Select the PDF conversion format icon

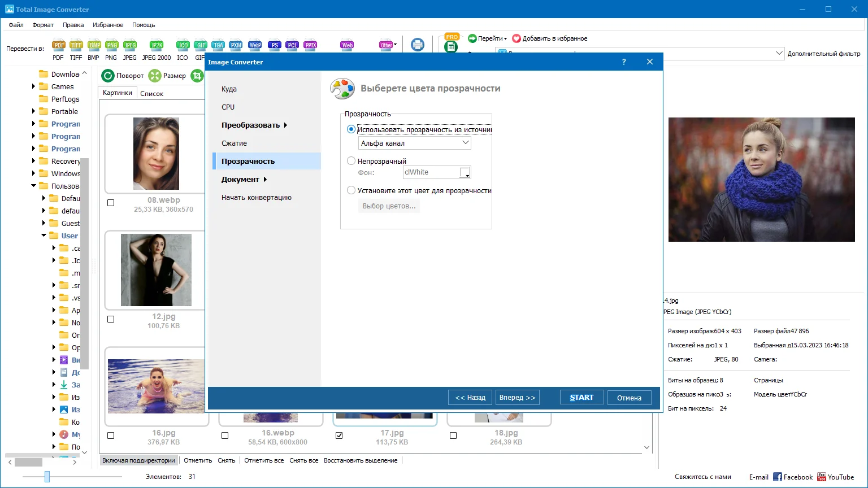coord(58,45)
